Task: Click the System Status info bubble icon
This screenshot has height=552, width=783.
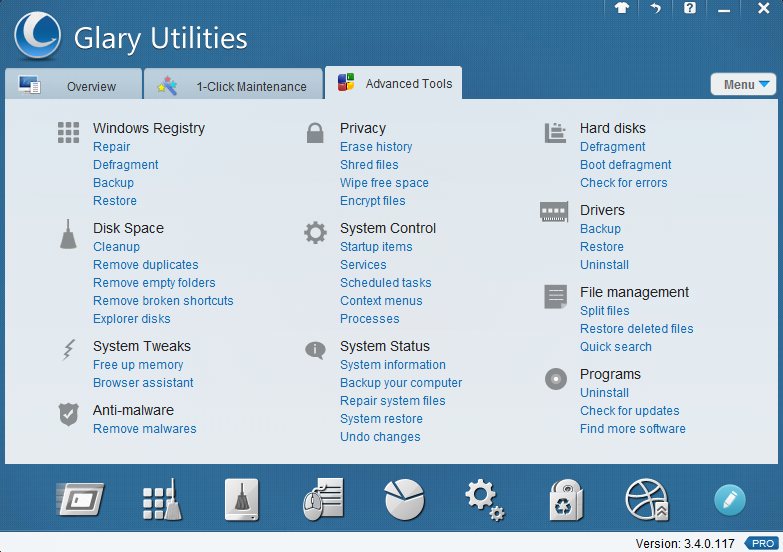Action: (315, 350)
